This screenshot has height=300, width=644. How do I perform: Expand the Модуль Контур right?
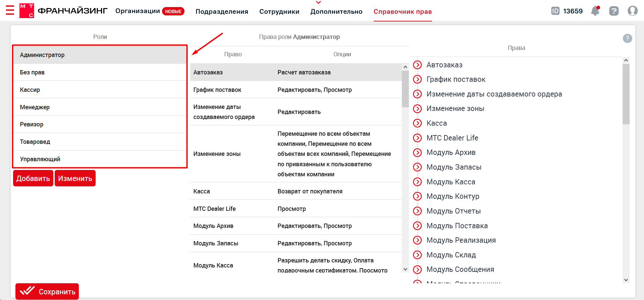pyautogui.click(x=417, y=196)
